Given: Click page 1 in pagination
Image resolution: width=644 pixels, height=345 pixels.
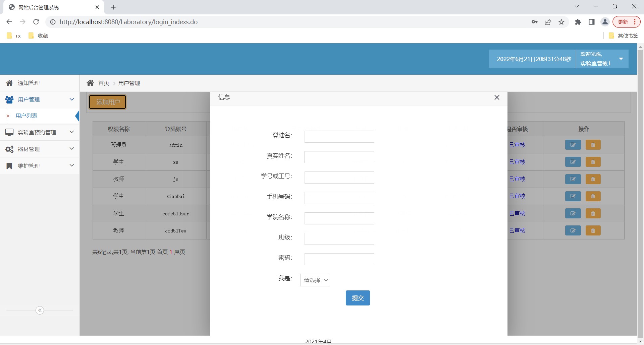Looking at the screenshot, I should [x=171, y=252].
